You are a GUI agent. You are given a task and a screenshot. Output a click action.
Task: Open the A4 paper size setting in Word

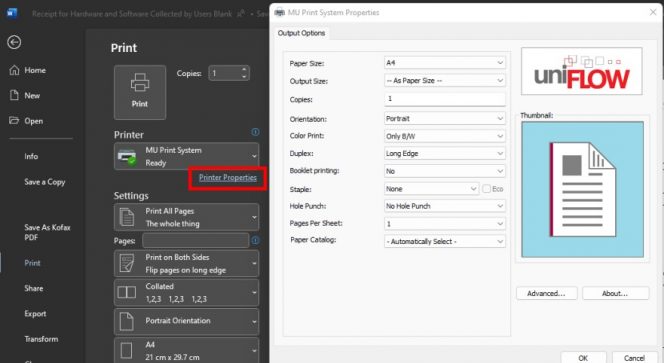click(186, 350)
